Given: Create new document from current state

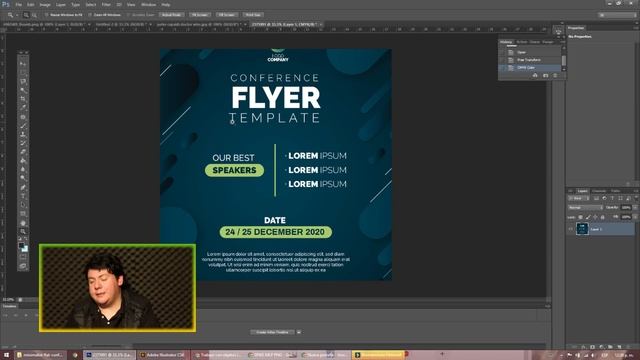Looking at the screenshot, I should pos(535,76).
